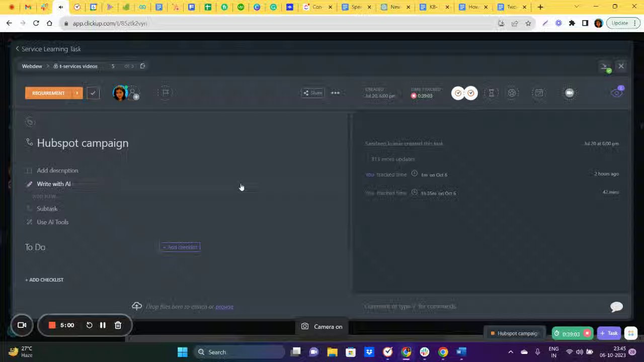Click + ADD CHECKLIST at the bottom
This screenshot has height=362, width=644.
[x=44, y=280]
